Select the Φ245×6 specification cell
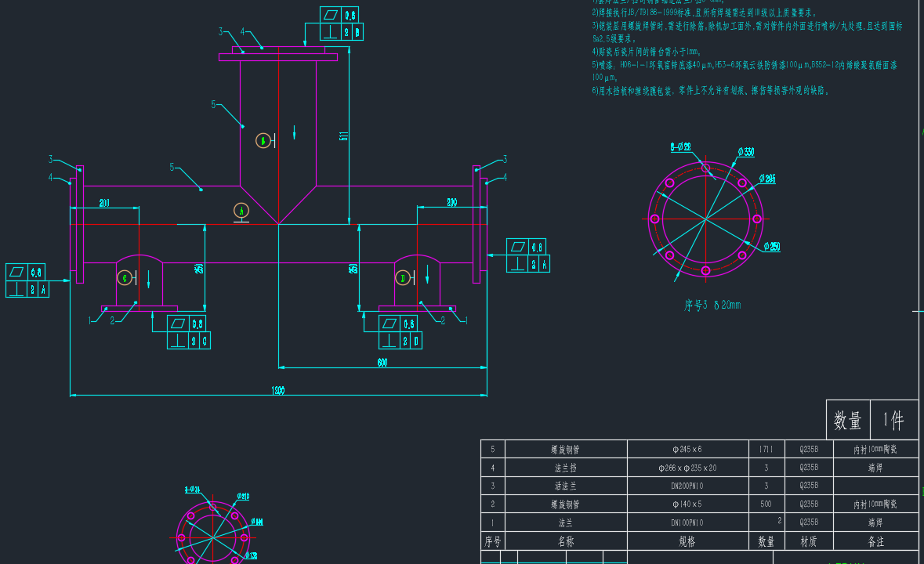This screenshot has height=564, width=924. [x=688, y=450]
